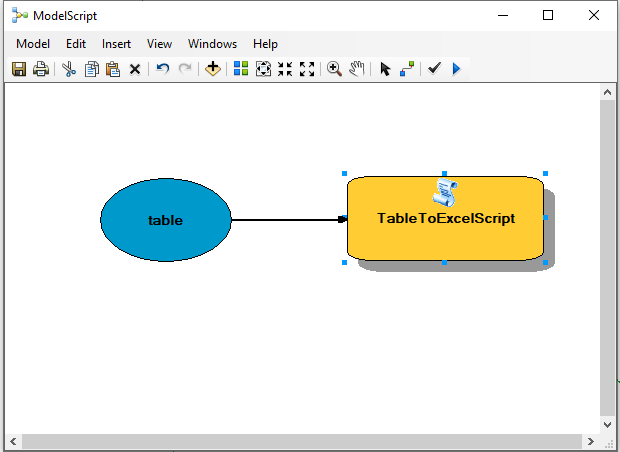Print the model diagram
This screenshot has width=620, height=452.
coord(41,69)
